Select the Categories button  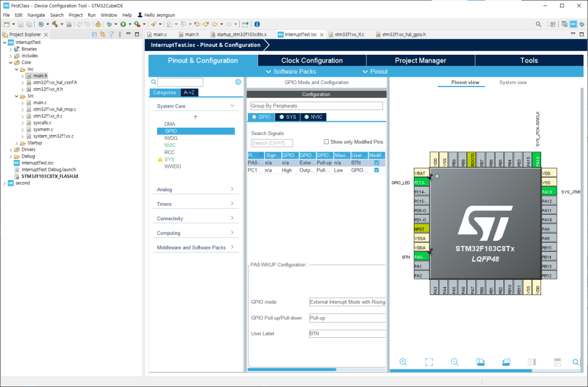click(x=164, y=92)
